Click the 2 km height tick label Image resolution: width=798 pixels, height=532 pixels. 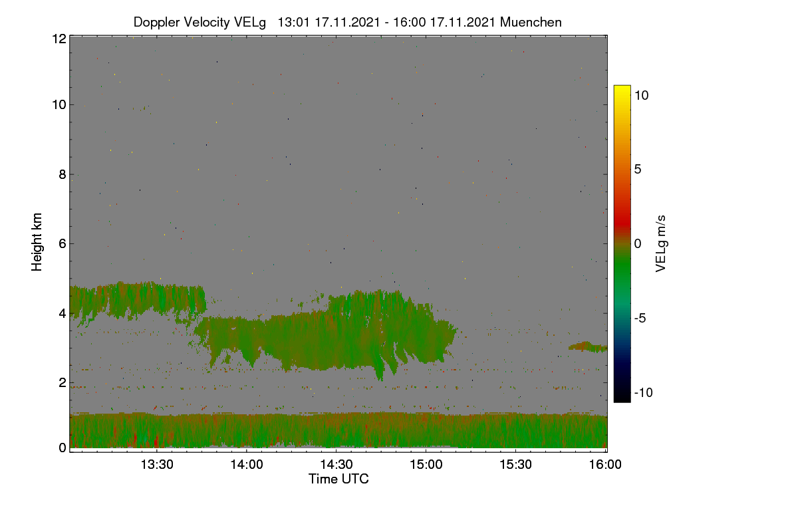[63, 382]
